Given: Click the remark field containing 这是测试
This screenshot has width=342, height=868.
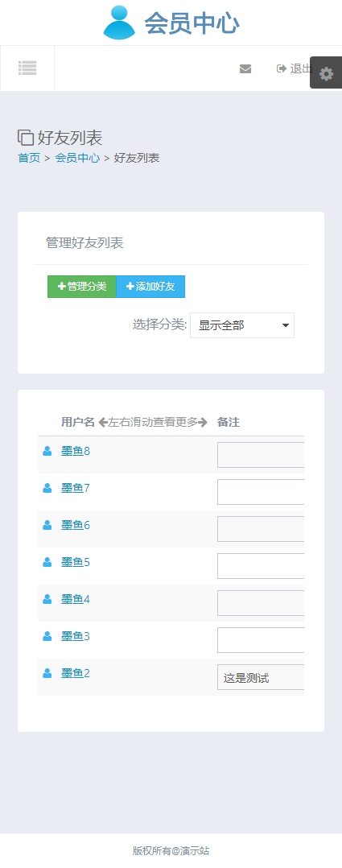Looking at the screenshot, I should point(261,677).
